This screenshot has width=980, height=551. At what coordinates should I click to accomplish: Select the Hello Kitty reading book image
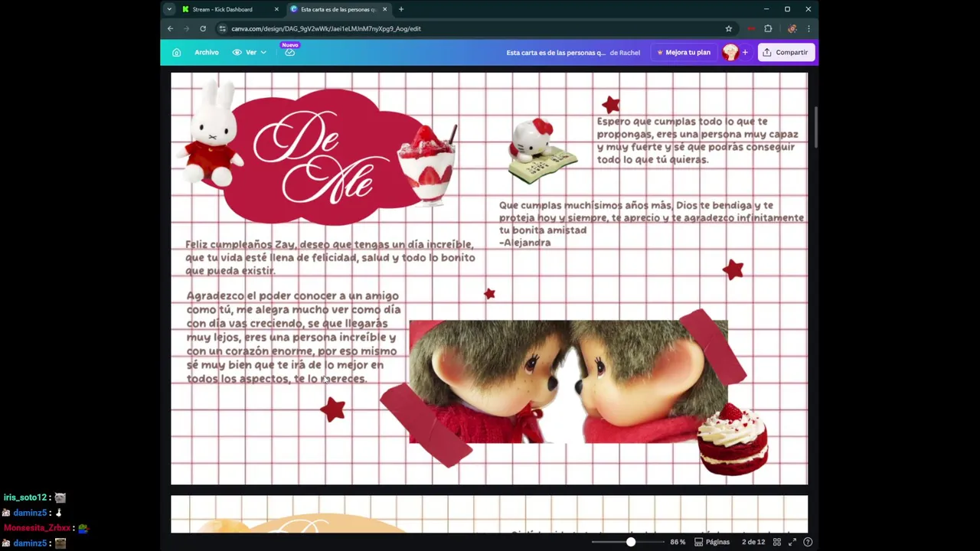(x=541, y=150)
